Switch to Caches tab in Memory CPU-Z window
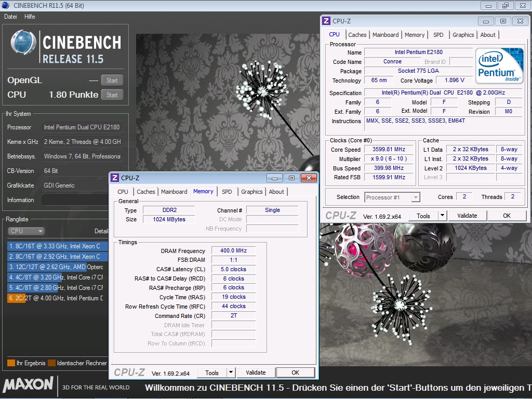Viewport: 532px width, 399px height. tap(146, 192)
